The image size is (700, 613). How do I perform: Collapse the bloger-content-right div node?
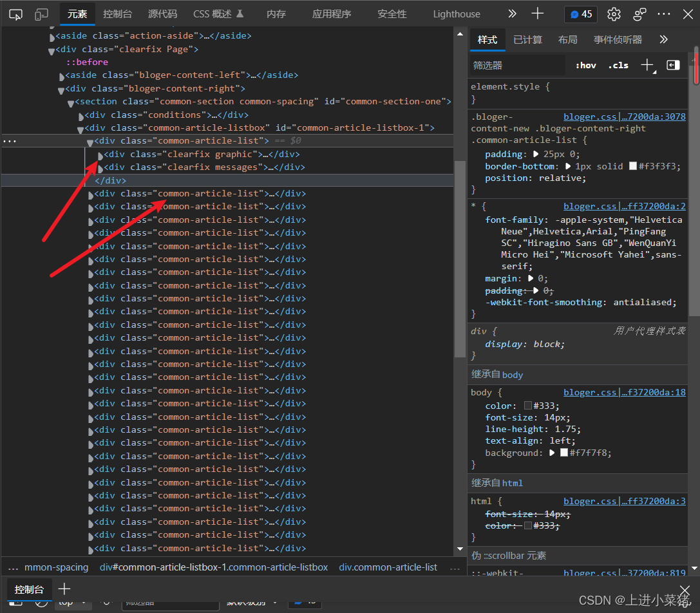tap(61, 90)
